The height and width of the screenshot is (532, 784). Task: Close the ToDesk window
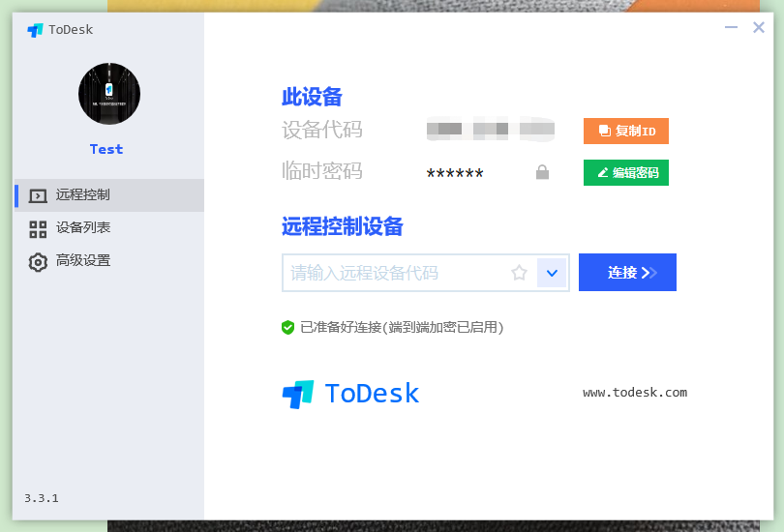(759, 27)
